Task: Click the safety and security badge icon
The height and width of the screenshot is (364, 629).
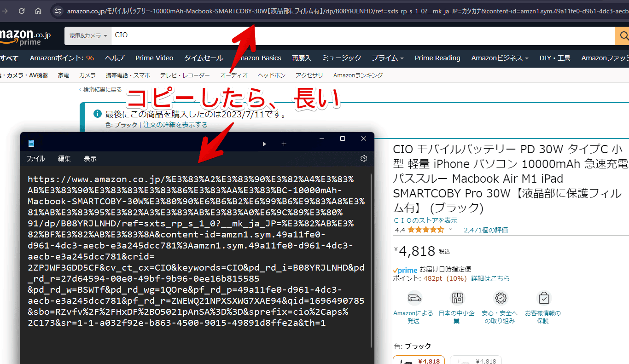Action: tap(501, 298)
